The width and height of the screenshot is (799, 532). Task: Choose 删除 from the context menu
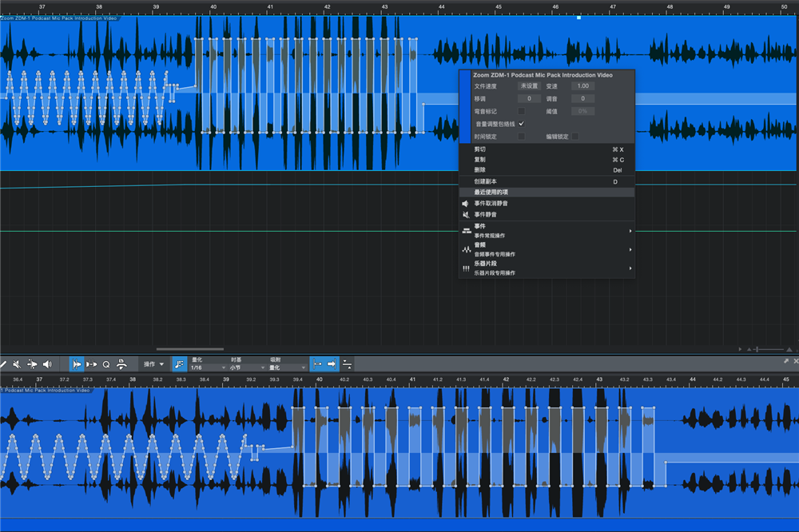point(547,169)
